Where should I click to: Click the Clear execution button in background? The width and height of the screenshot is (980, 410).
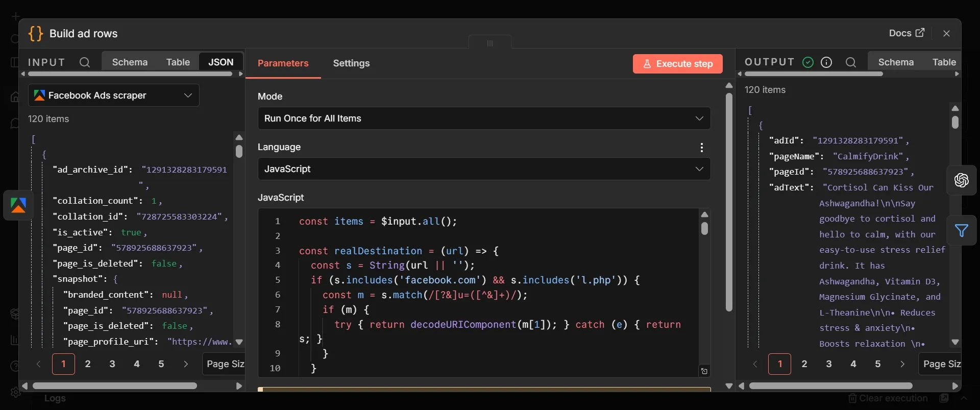(888, 398)
